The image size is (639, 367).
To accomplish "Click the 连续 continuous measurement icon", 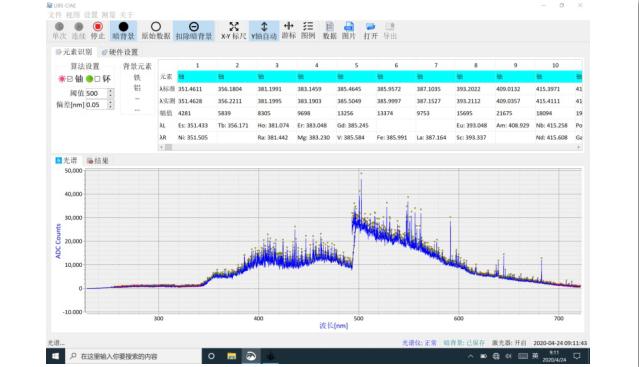I will point(79,27).
